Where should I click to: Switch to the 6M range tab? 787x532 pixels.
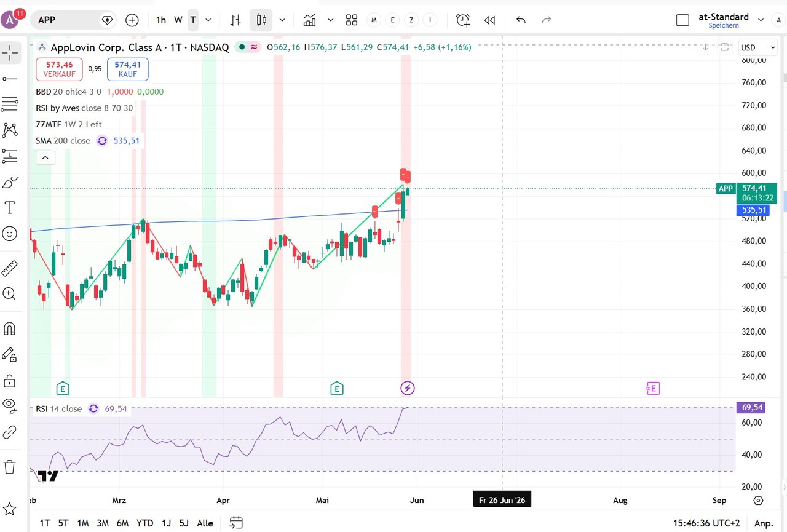pyautogui.click(x=122, y=523)
